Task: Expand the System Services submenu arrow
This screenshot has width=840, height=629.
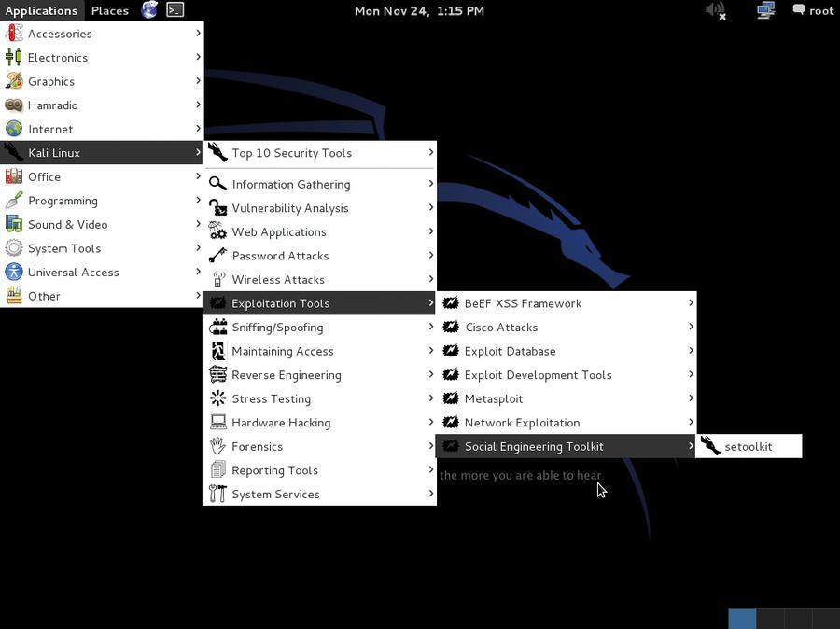Action: pos(430,494)
